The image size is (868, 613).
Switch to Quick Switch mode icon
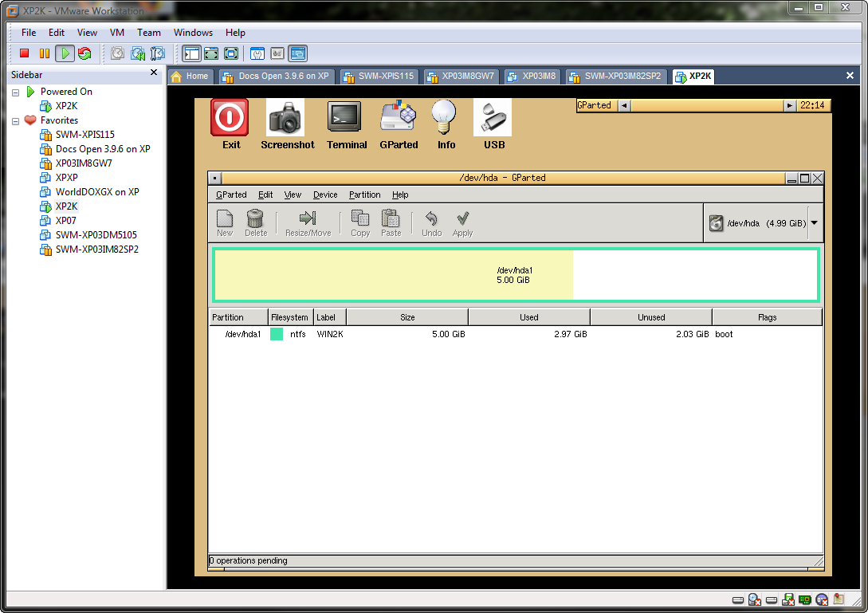click(x=211, y=53)
